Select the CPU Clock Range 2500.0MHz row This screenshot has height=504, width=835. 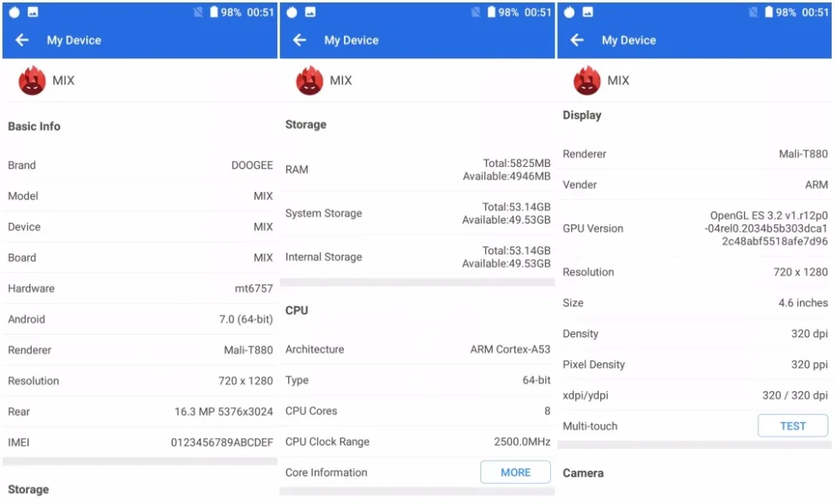[x=417, y=441]
